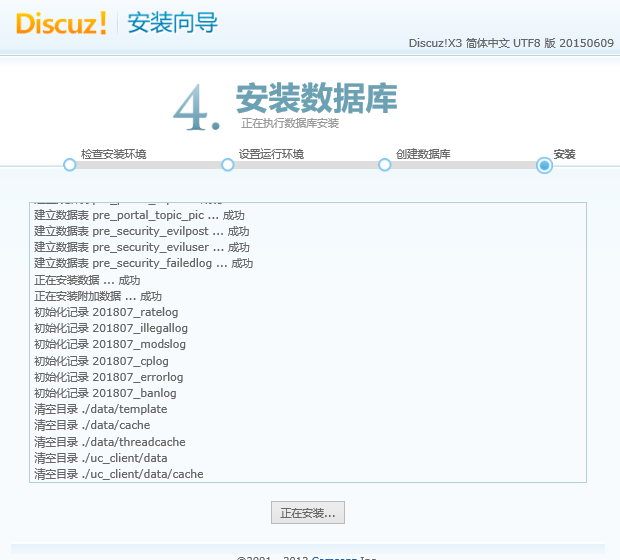Click log line 201807_banlog

[x=105, y=393]
